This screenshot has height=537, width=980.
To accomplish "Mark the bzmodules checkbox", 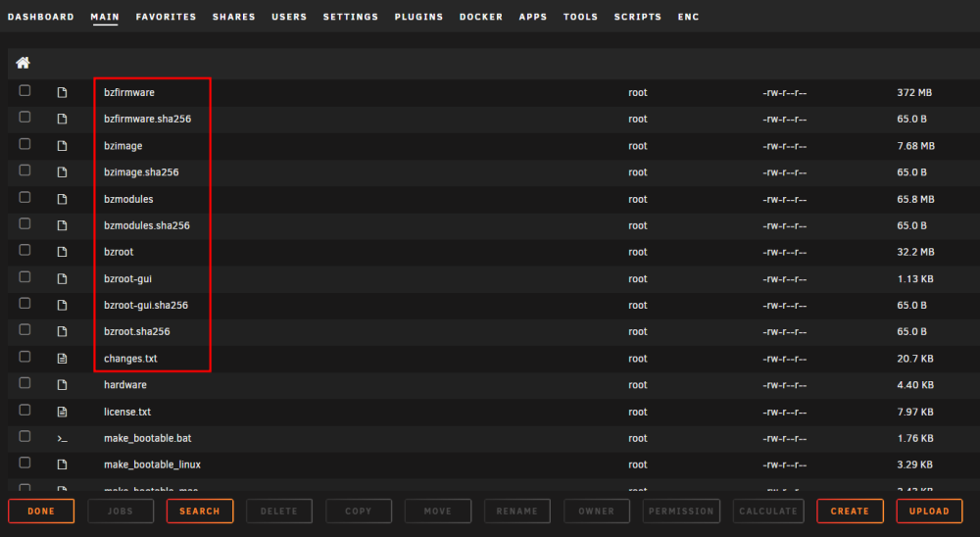I will click(24, 197).
